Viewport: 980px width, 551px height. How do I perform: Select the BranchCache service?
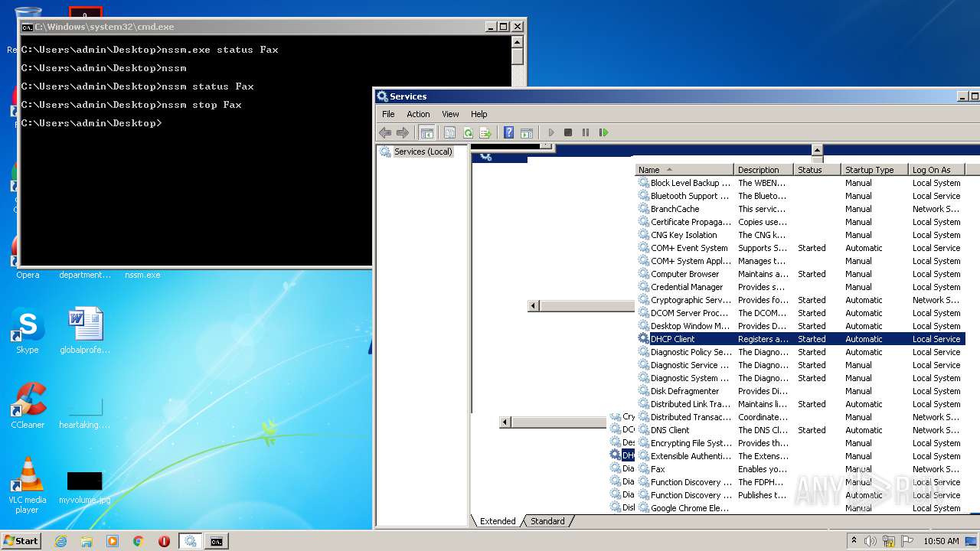coord(800,209)
